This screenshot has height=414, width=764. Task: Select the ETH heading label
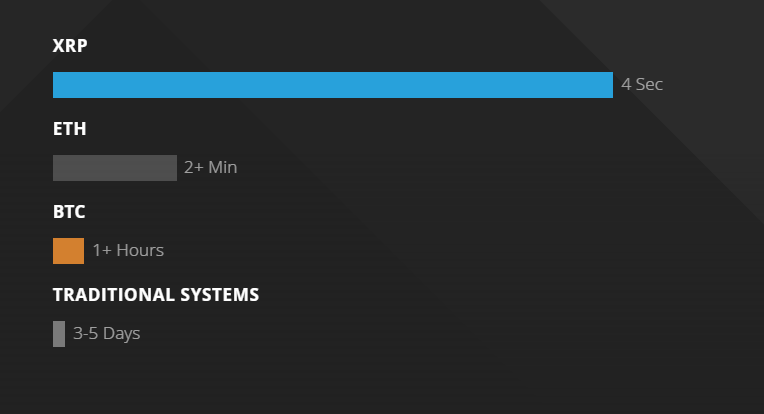pos(69,129)
